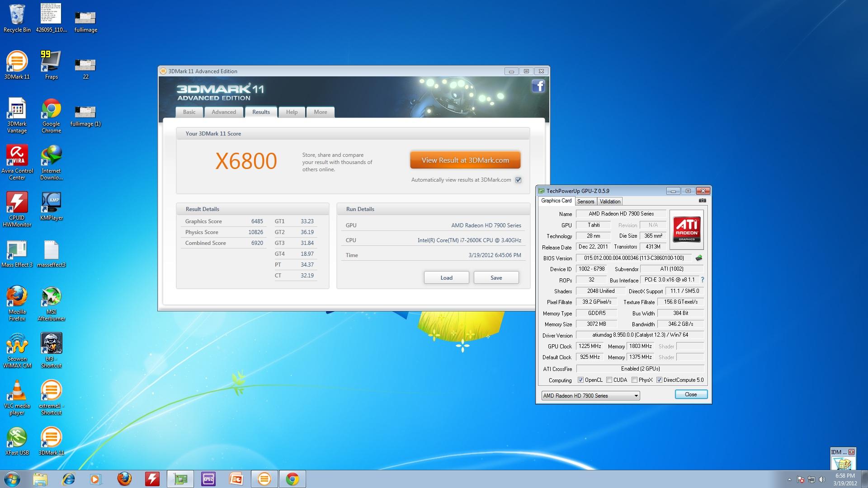The height and width of the screenshot is (488, 868).
Task: Open the 426095_110... image file on desktop
Action: click(x=51, y=18)
